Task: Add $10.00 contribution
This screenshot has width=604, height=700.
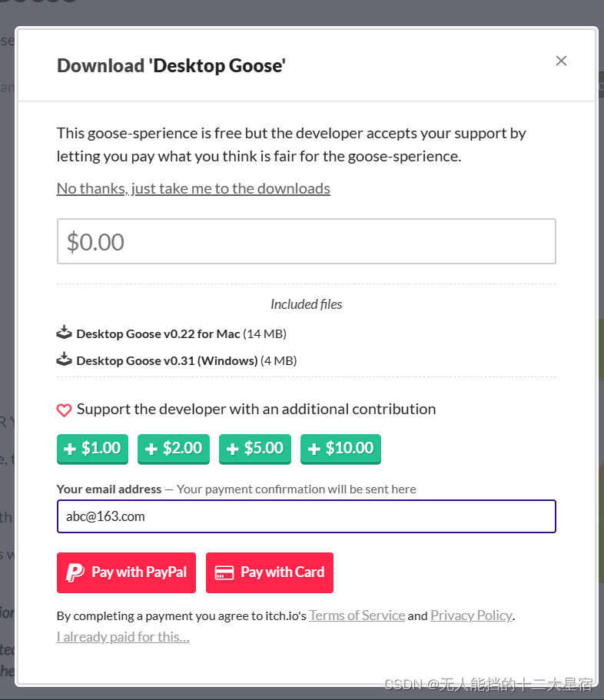Action: coord(340,449)
